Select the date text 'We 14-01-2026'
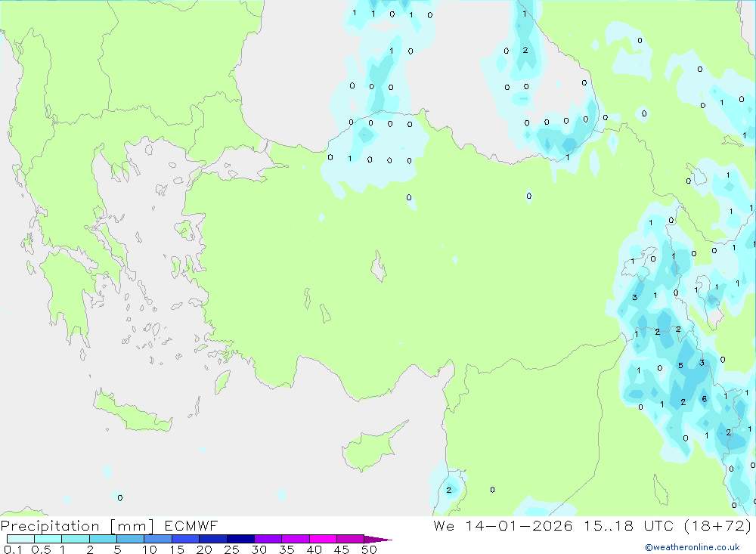This screenshot has height=554, width=756. coord(503,526)
